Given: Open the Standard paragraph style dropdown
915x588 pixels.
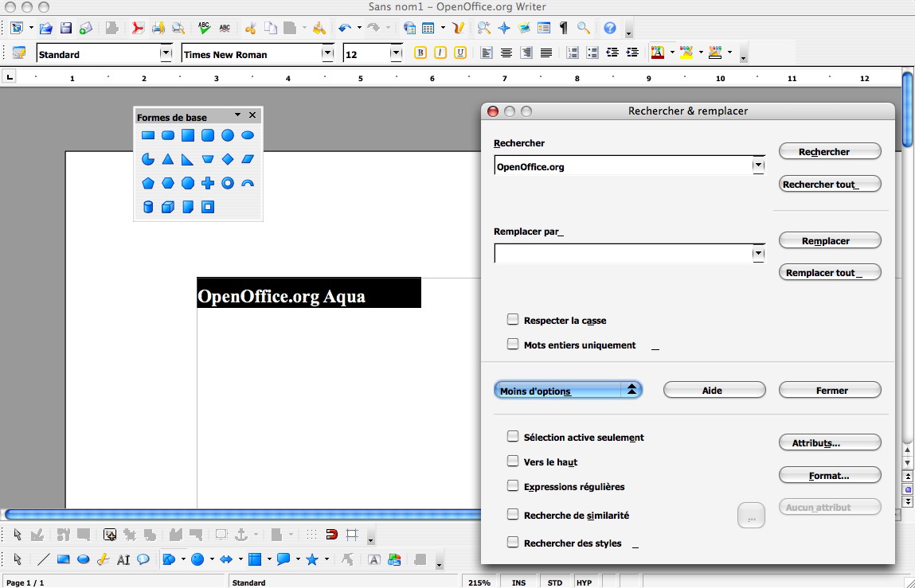Looking at the screenshot, I should [166, 53].
